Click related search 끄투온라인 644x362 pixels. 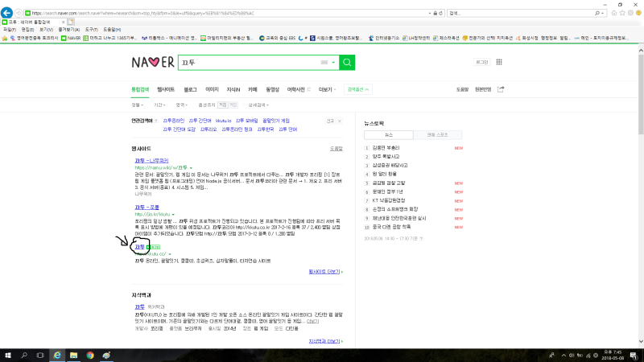(173, 121)
